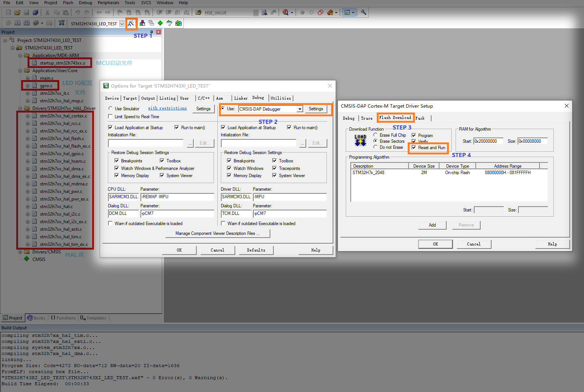Toggle Watch Windows & Performance Analyzer checkbox
Screen dimensions: 584x392
pos(117,168)
